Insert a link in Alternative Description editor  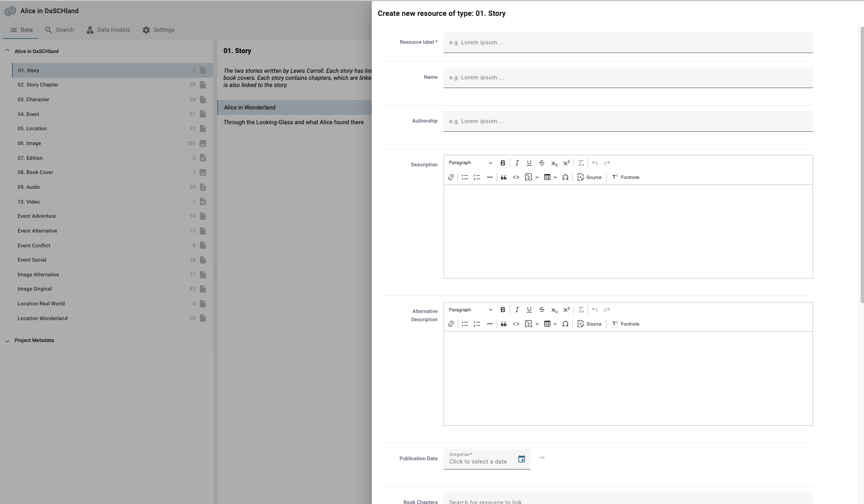pos(451,324)
